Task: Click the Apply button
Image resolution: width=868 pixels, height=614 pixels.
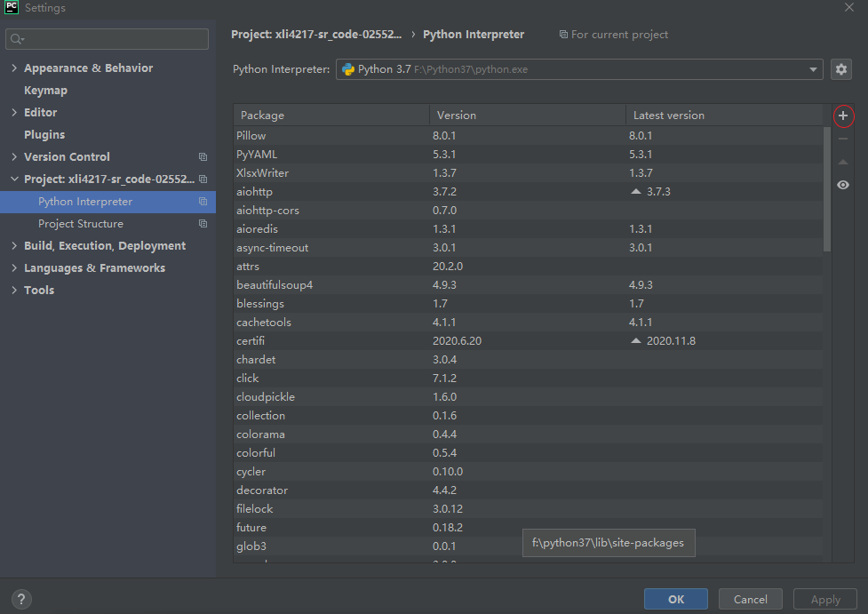Action: click(x=824, y=599)
